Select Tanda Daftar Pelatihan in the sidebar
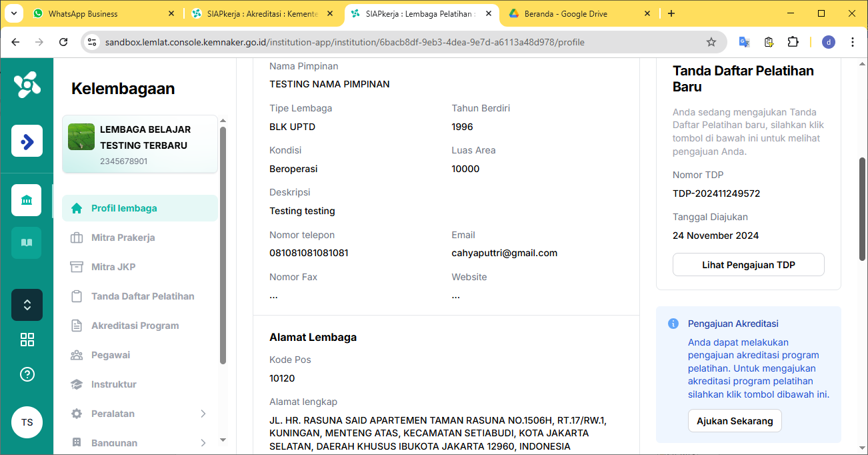Viewport: 868px width, 455px height. pyautogui.click(x=143, y=296)
